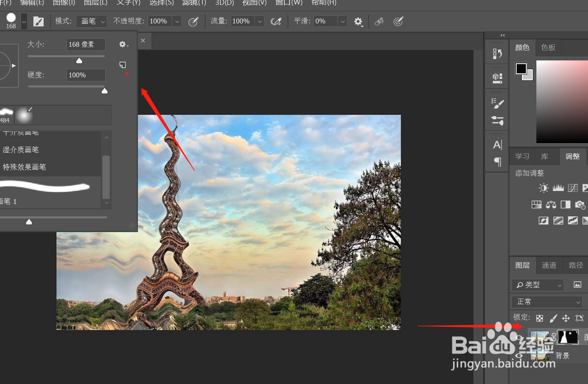Click the layer mask link chain icon
Image resolution: width=588 pixels, height=384 pixels.
(x=554, y=337)
